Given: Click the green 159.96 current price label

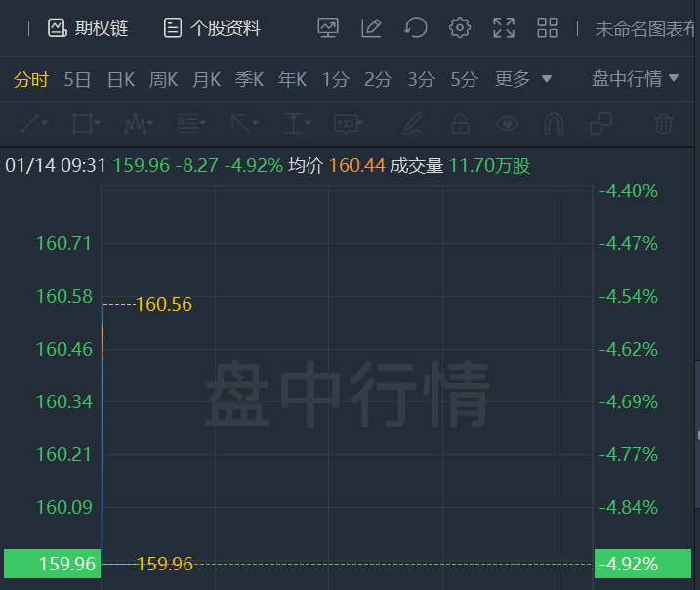Looking at the screenshot, I should pyautogui.click(x=53, y=564).
